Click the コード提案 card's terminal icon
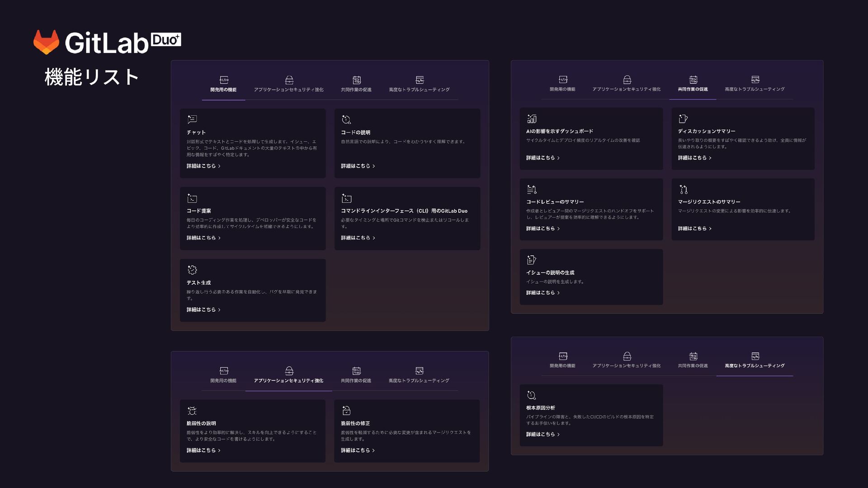This screenshot has height=488, width=868. point(192,198)
